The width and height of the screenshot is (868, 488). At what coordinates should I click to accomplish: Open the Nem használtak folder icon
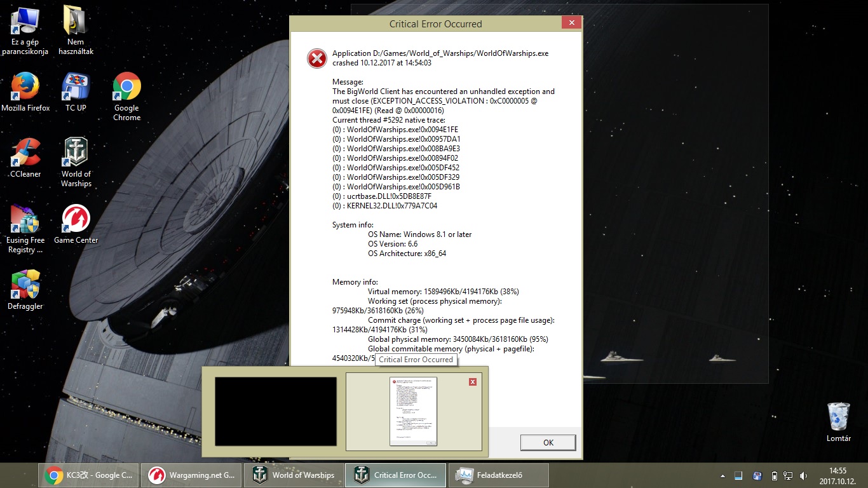click(76, 31)
